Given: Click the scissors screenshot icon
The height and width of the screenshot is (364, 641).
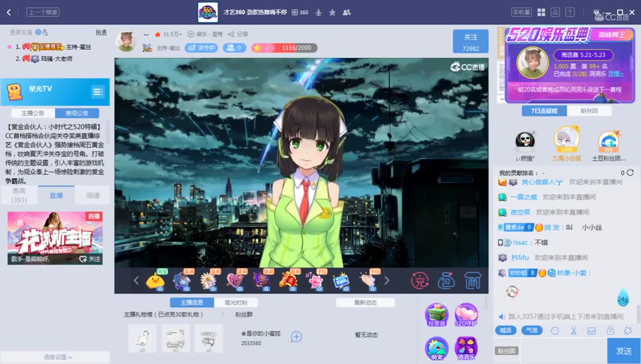Looking at the screenshot, I should (573, 331).
